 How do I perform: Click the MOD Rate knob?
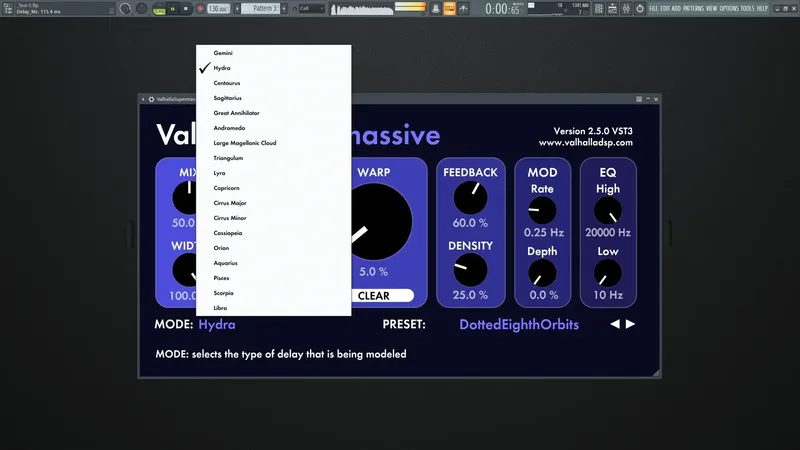(542, 210)
